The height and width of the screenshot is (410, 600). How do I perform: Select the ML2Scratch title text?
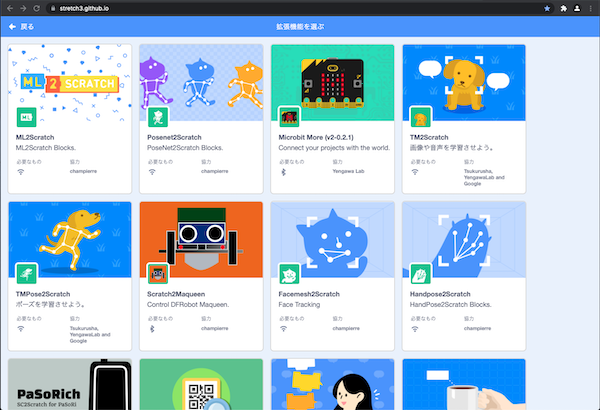tap(35, 137)
